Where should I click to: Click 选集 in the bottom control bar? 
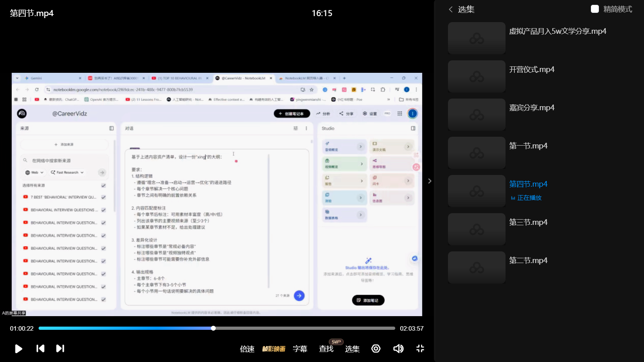[352, 349]
